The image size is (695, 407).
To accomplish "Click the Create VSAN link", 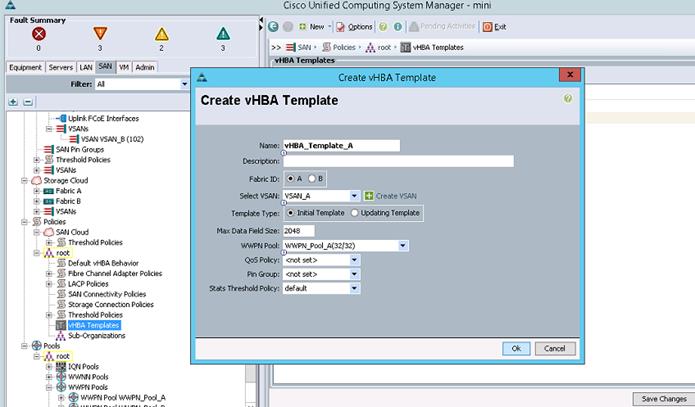I will (390, 196).
